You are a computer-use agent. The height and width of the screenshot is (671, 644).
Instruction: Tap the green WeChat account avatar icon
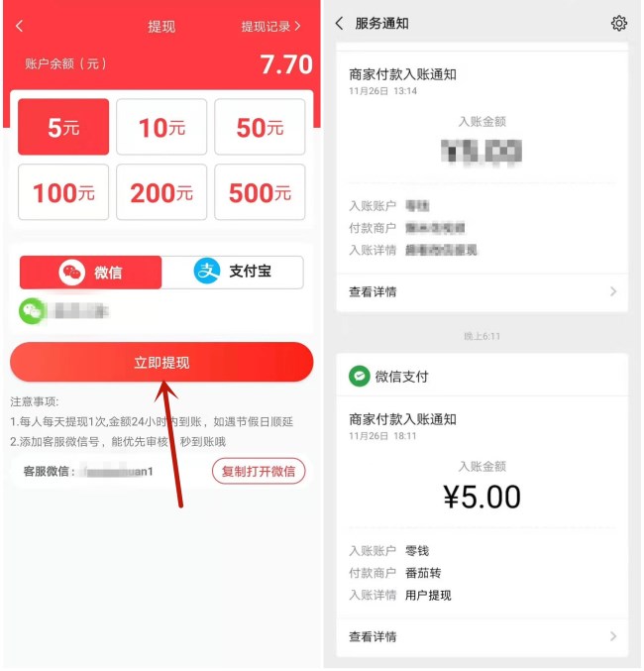[32, 311]
